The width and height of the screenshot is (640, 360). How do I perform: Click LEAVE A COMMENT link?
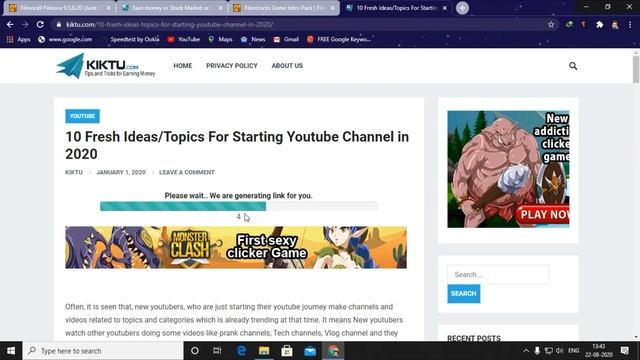[x=187, y=172]
